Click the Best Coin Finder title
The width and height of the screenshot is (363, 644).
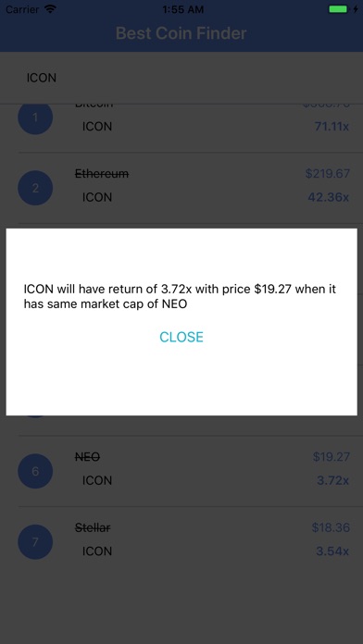pos(181,33)
